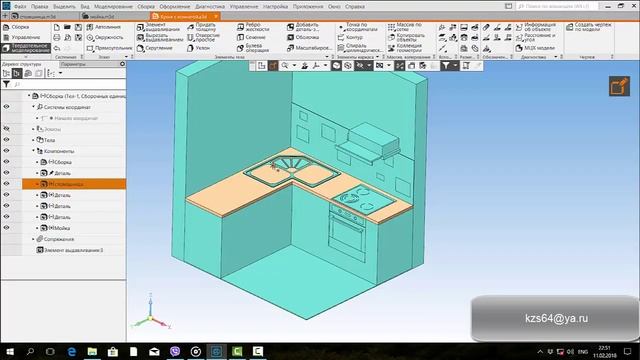Open Windows Start menu
The width and height of the screenshot is (640, 360).
(x=10, y=351)
